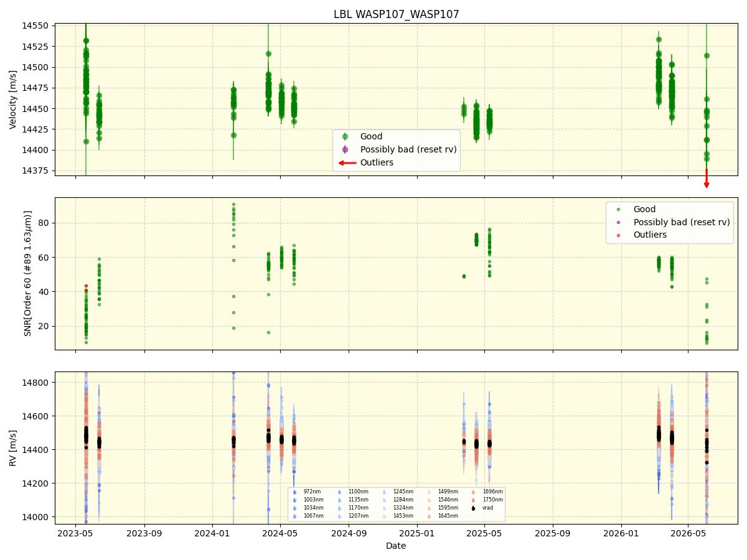747x560 pixels.
Task: Click the 1170nm marker in RV legend
Action: 339,508
